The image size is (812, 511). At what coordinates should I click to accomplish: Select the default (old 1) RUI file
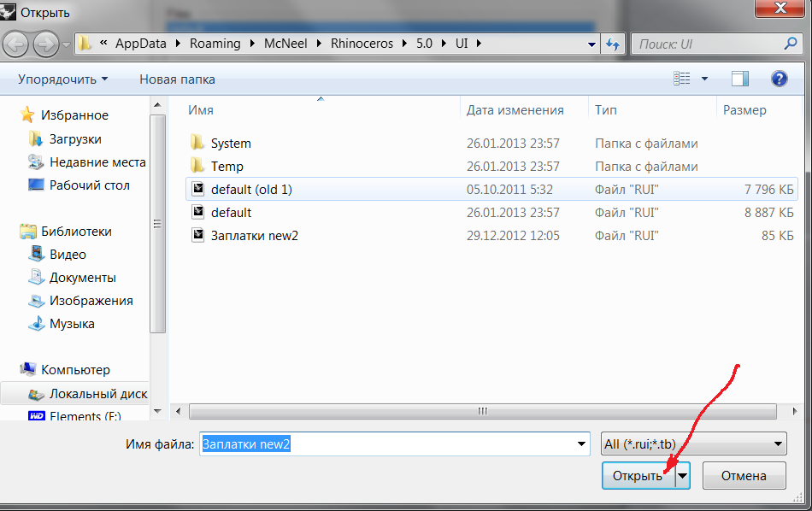click(491, 189)
